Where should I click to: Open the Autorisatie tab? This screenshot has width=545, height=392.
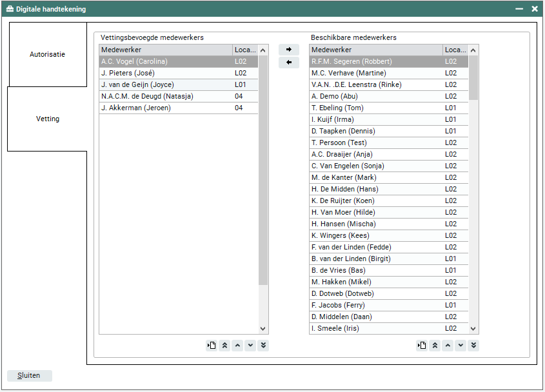click(47, 55)
